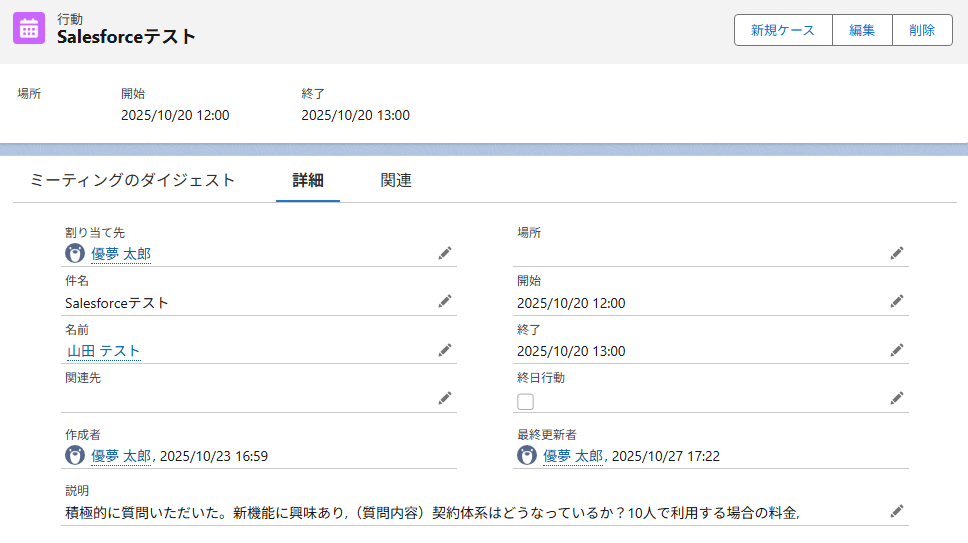This screenshot has height=543, width=968.
Task: Click last modified timestamp 2025/10/27 17:22
Action: 666,456
